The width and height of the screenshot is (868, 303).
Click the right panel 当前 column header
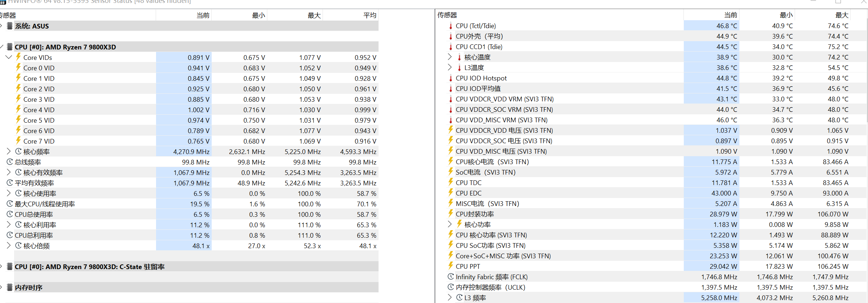click(711, 15)
